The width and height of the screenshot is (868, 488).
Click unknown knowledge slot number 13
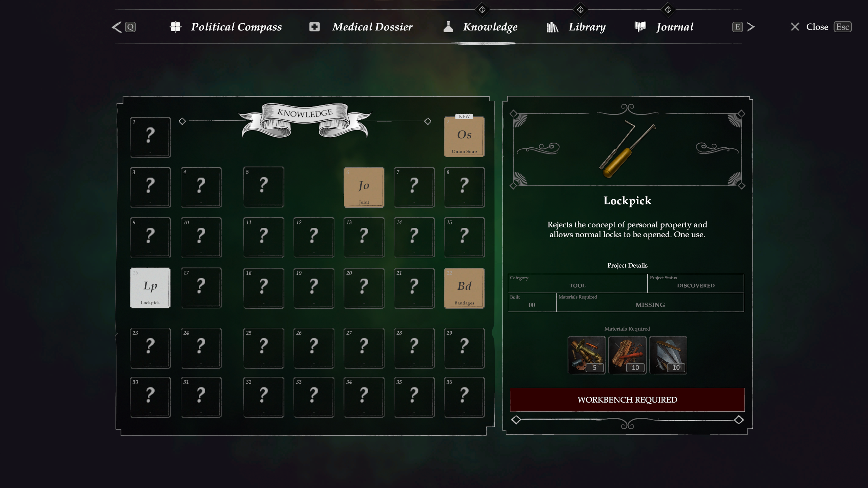[x=364, y=238]
